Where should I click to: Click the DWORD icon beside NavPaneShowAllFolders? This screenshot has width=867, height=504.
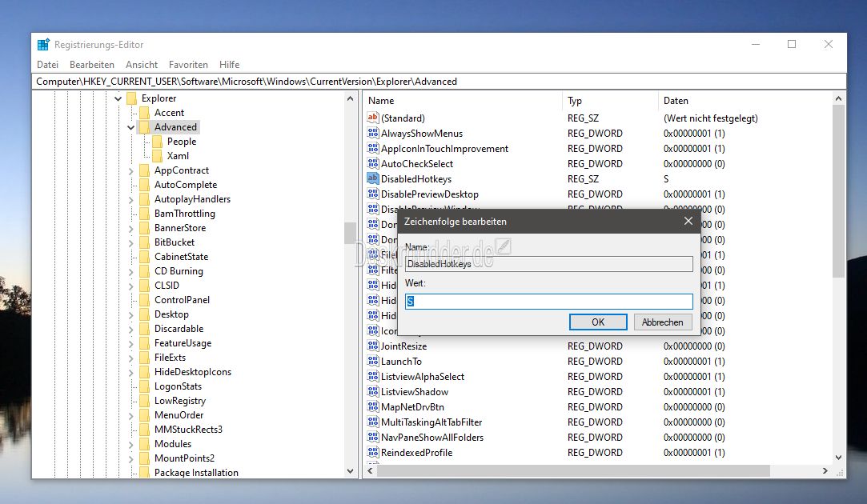click(373, 437)
